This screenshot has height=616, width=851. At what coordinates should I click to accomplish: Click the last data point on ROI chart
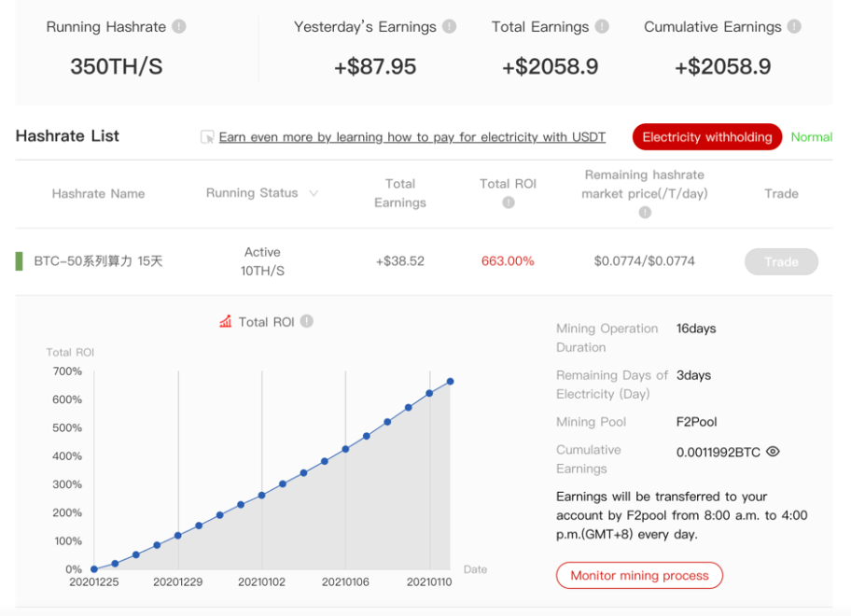pyautogui.click(x=450, y=381)
